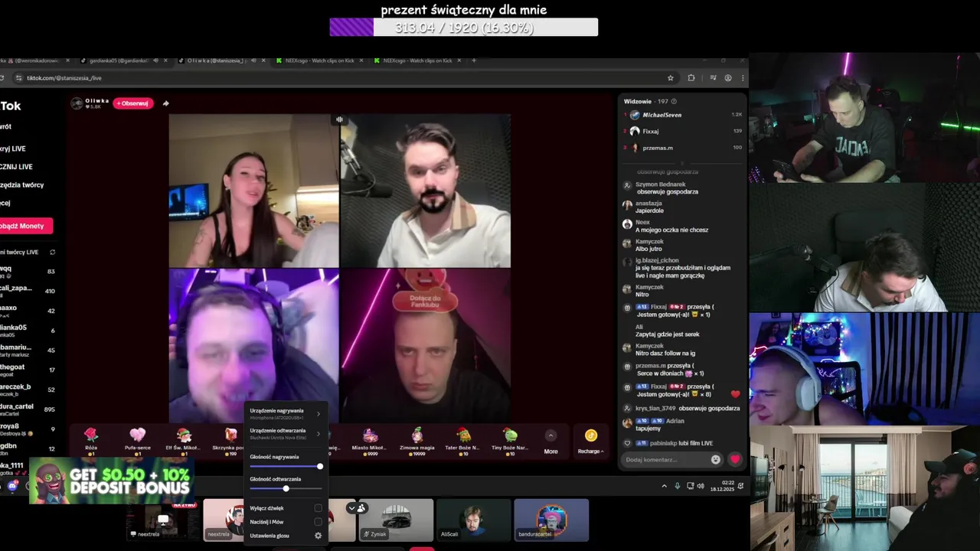
Task: Collapse the top viewers list handle
Action: 683,162
